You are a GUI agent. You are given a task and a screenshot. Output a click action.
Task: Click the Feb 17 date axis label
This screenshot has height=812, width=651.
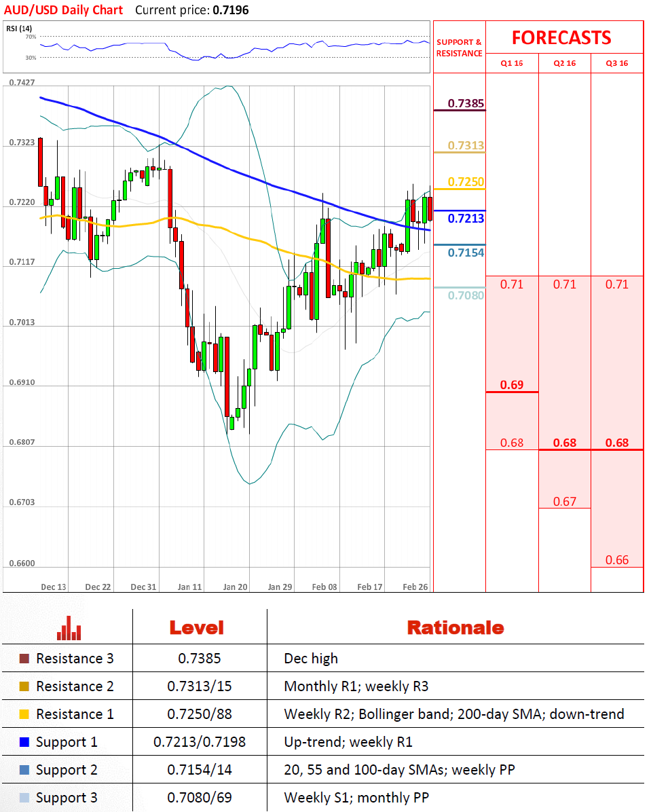[x=370, y=587]
